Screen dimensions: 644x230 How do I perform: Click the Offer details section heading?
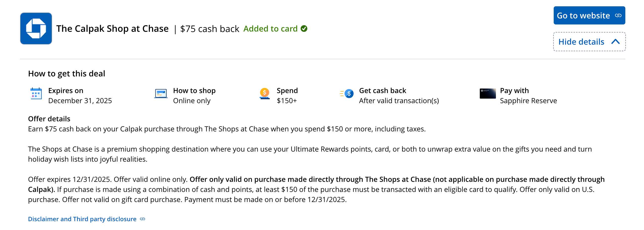click(49, 119)
